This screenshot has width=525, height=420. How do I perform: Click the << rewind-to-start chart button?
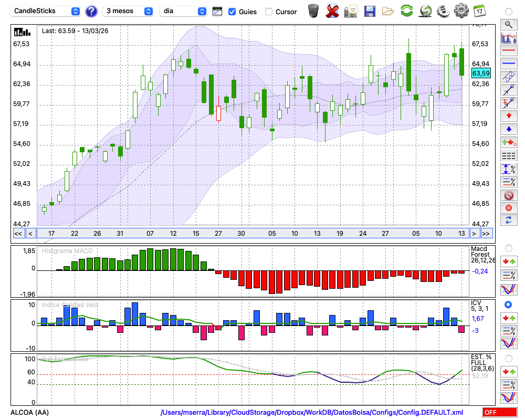pos(18,233)
